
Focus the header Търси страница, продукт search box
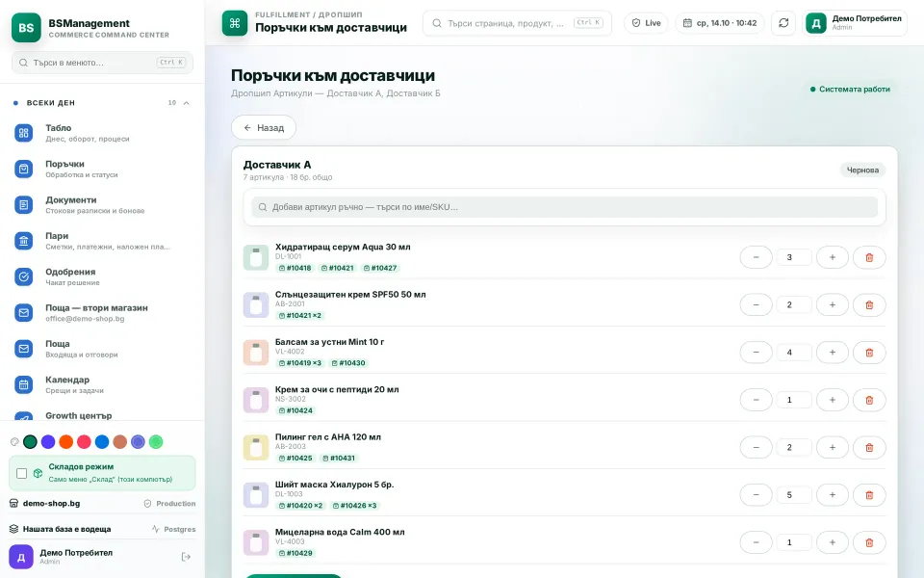(518, 23)
